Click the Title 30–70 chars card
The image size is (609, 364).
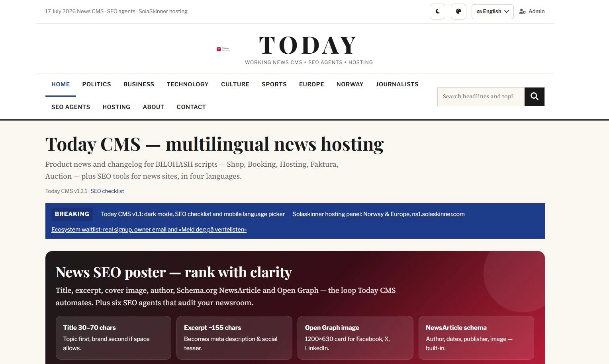pos(114,338)
